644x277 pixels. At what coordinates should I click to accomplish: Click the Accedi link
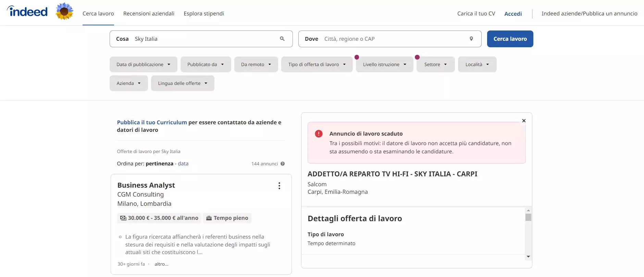[x=513, y=14]
